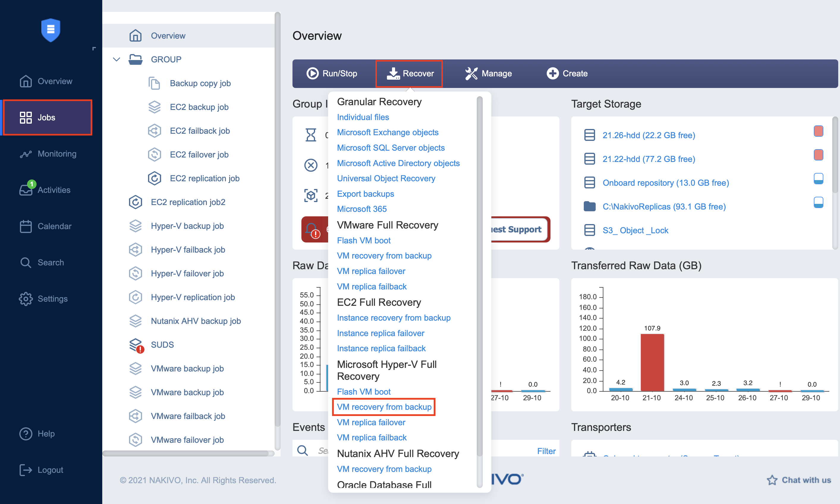Select the SUDS job with error badge

click(x=162, y=345)
